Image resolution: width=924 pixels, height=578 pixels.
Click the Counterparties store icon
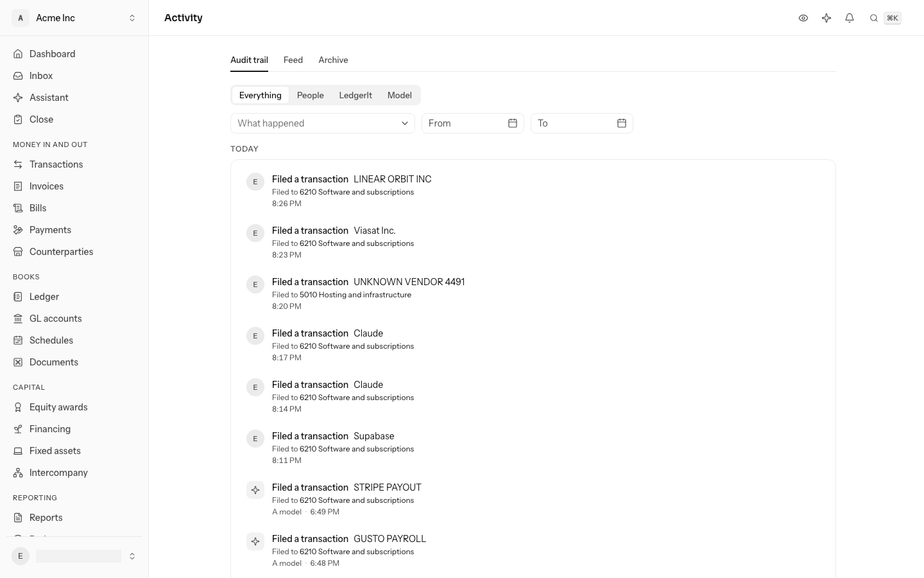pyautogui.click(x=18, y=252)
